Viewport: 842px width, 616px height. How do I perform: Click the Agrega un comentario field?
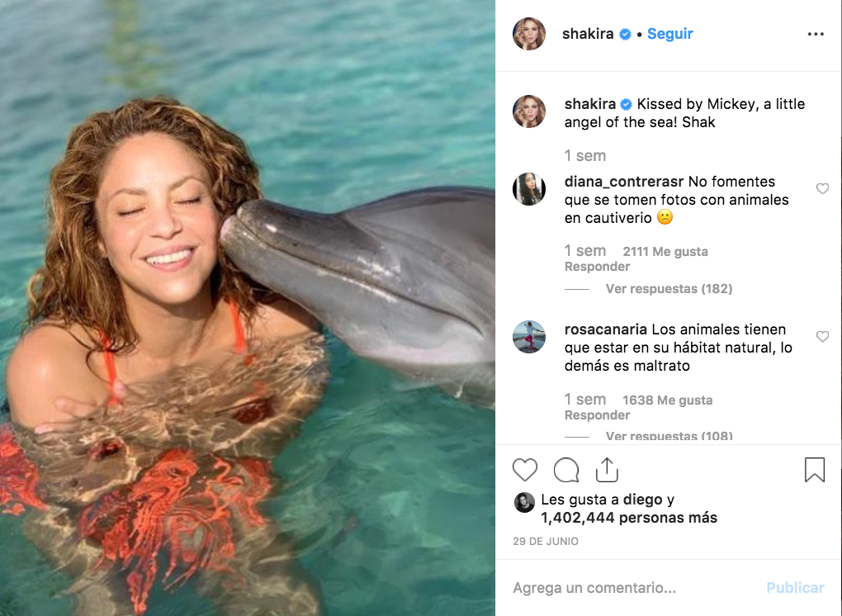point(627,588)
